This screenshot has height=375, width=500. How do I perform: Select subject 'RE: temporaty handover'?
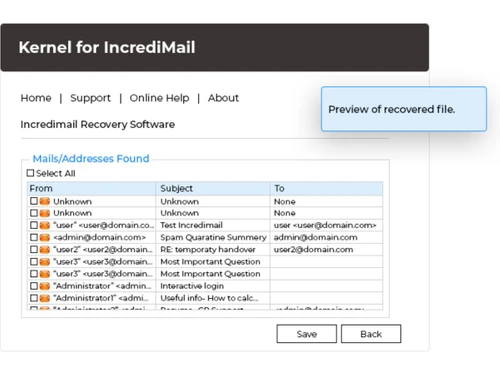pyautogui.click(x=208, y=249)
